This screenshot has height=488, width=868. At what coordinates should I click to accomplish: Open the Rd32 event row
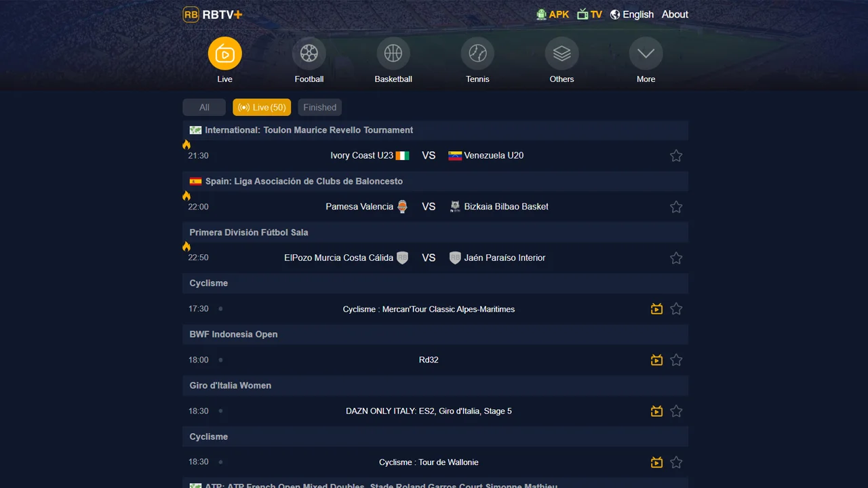pos(435,360)
